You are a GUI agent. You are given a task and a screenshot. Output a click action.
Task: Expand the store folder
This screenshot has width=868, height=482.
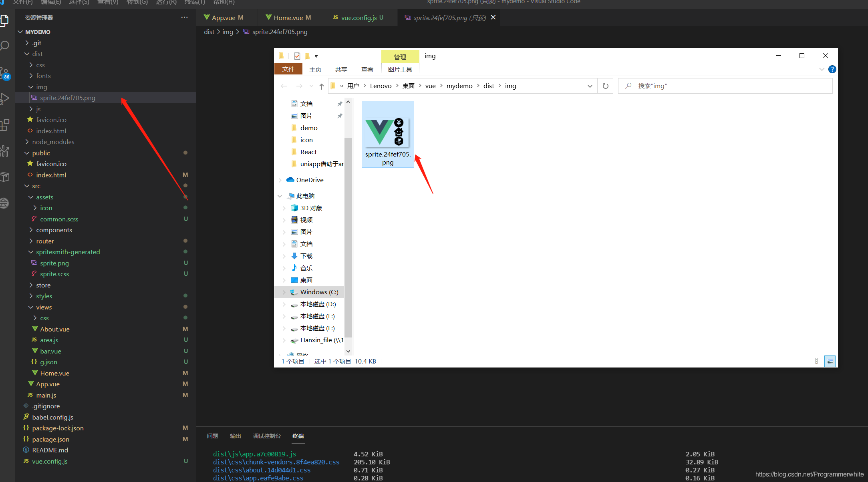coord(31,285)
